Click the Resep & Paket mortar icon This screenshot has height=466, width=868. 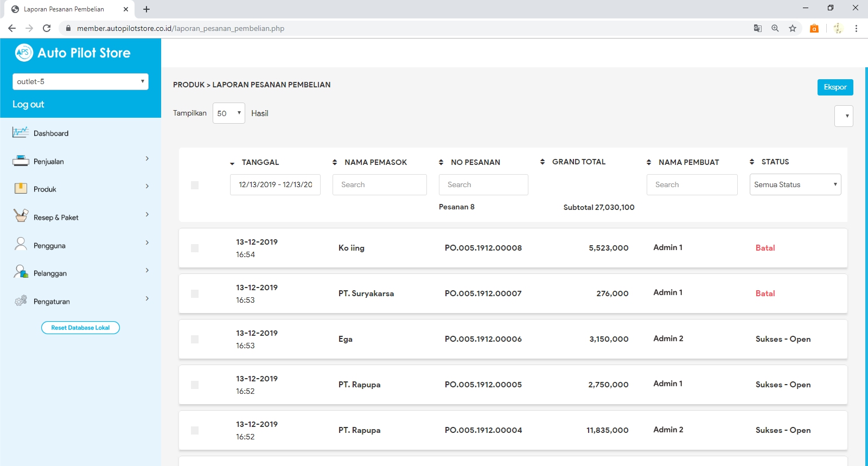21,216
